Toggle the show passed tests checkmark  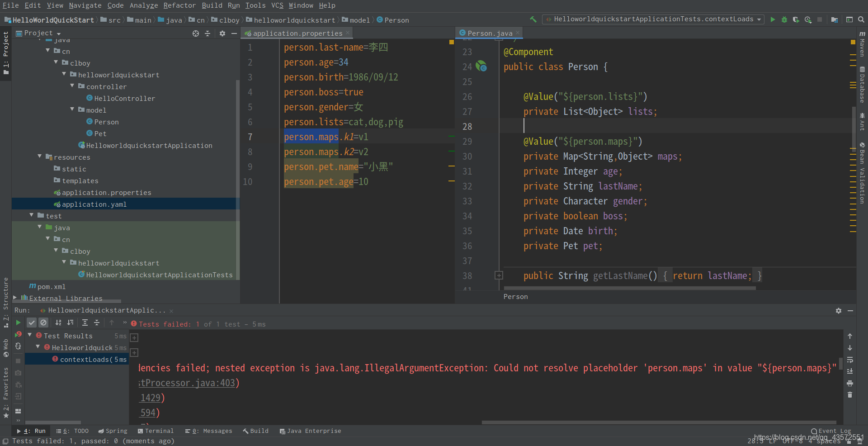32,323
